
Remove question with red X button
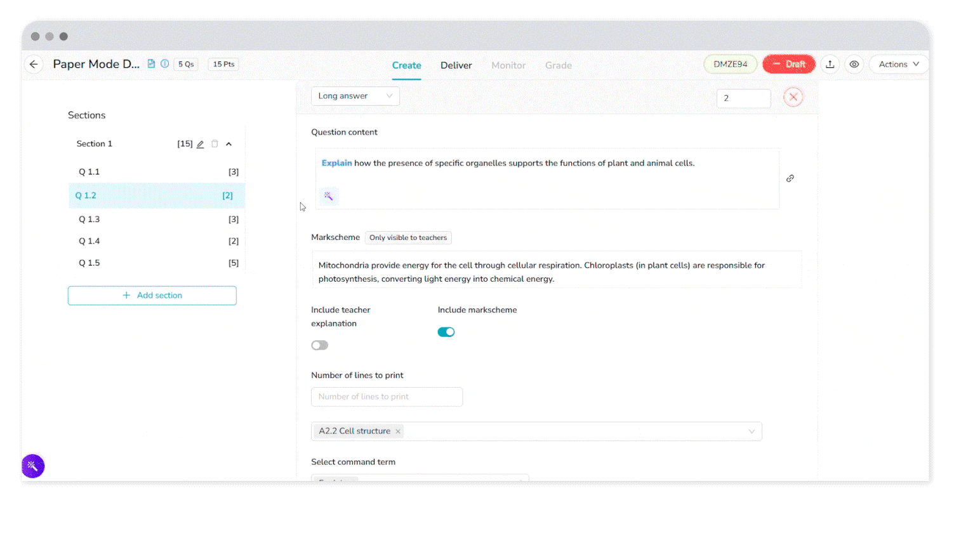pos(793,97)
